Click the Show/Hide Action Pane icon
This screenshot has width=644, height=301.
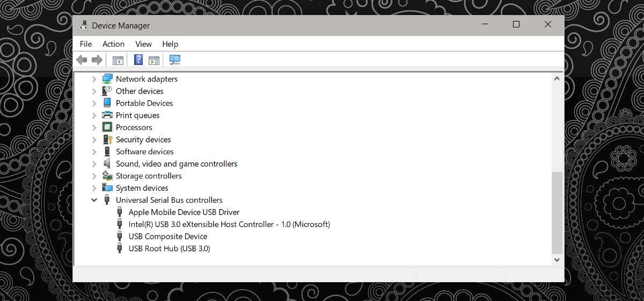click(x=154, y=60)
